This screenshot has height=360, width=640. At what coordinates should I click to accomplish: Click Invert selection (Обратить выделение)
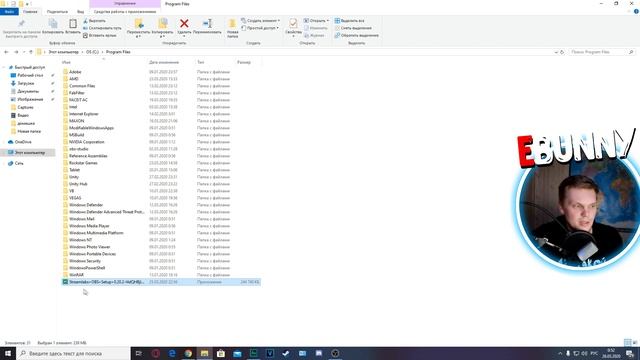point(357,36)
